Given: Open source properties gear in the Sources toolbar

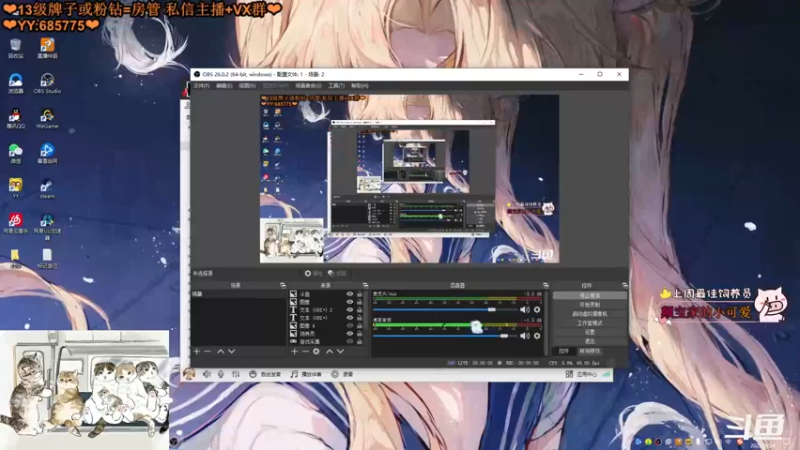Looking at the screenshot, I should [x=316, y=352].
